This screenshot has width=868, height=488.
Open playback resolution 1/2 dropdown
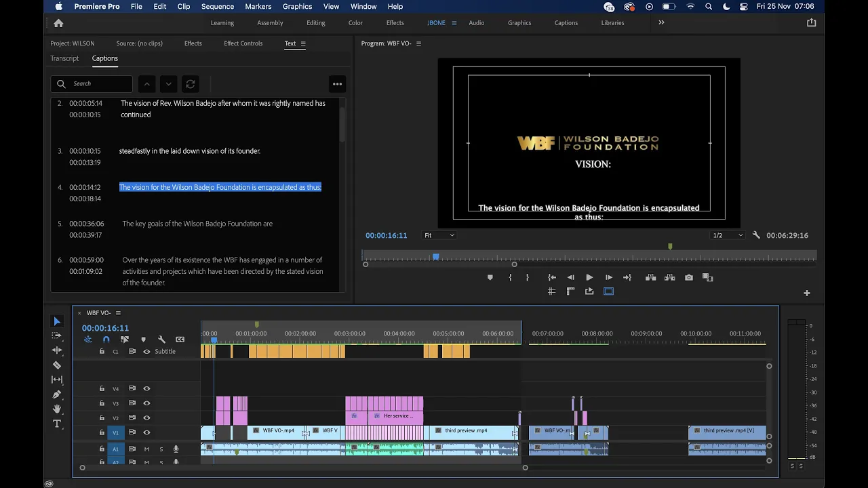coord(728,235)
